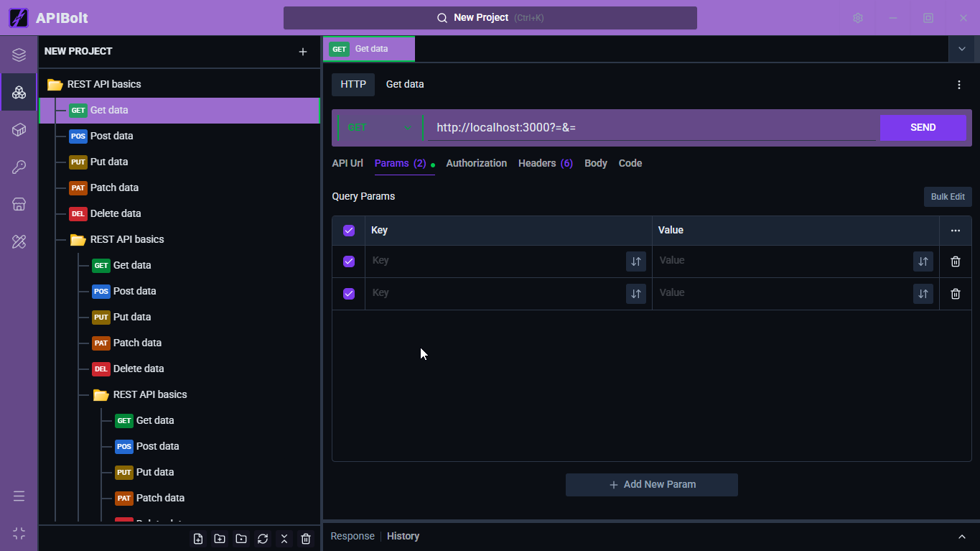Click the add folder icon in bottom toolbar
Image resolution: width=980 pixels, height=551 pixels.
pyautogui.click(x=220, y=539)
